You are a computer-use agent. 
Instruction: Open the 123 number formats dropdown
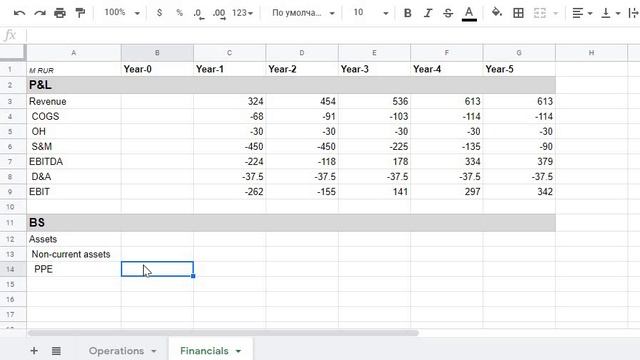(242, 13)
